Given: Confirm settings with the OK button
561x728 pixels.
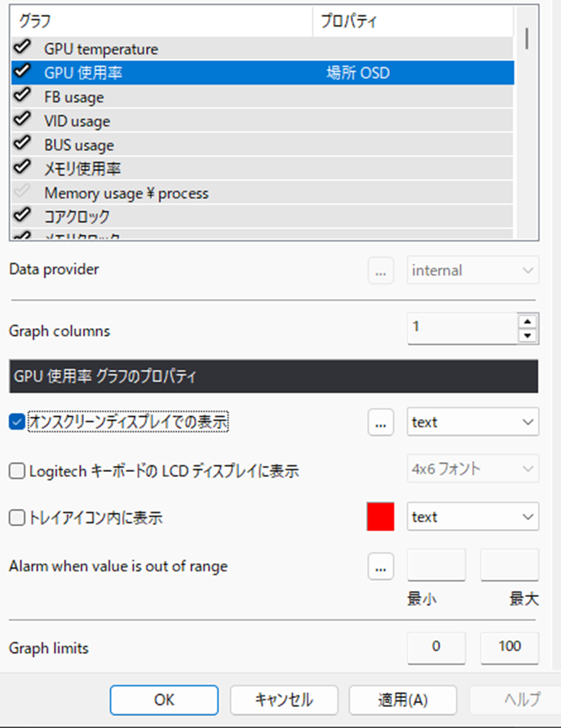Looking at the screenshot, I should coord(164,700).
